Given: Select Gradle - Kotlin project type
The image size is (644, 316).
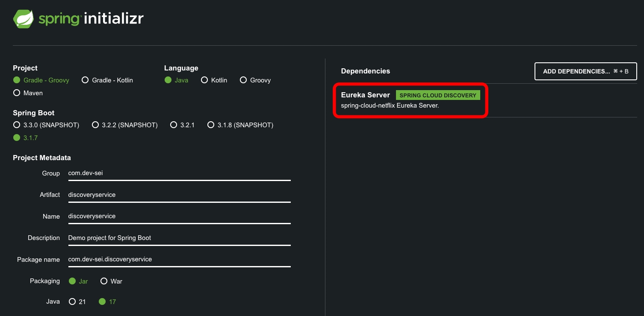Looking at the screenshot, I should (107, 80).
